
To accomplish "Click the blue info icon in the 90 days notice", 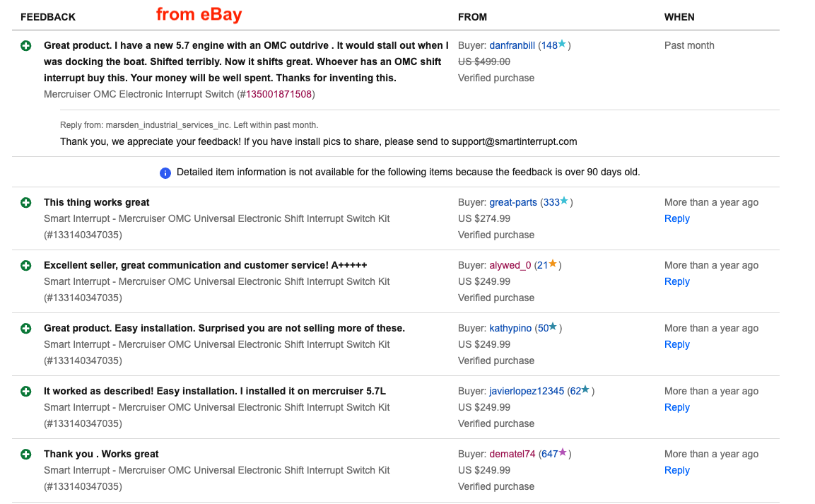I will click(165, 173).
